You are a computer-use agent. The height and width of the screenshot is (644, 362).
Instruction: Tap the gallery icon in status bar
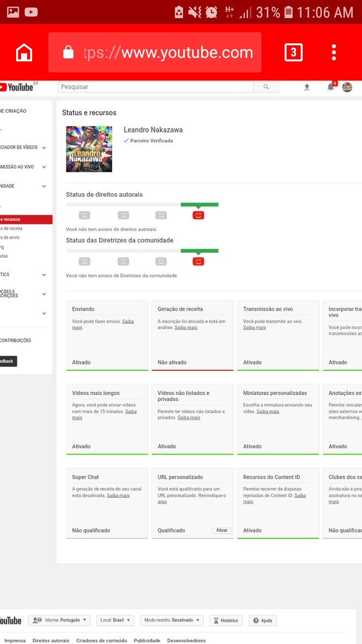(x=13, y=12)
